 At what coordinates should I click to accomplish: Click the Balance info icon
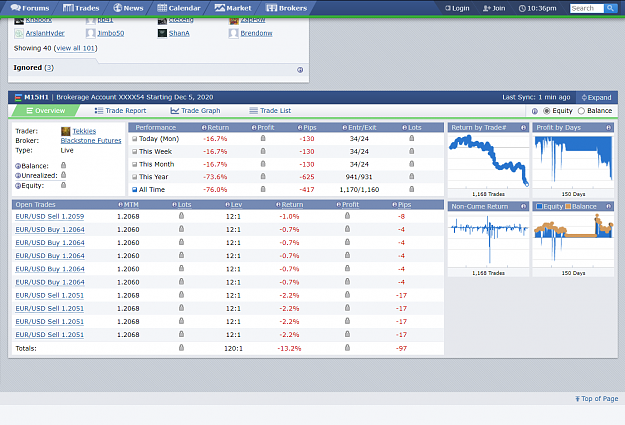point(18,166)
